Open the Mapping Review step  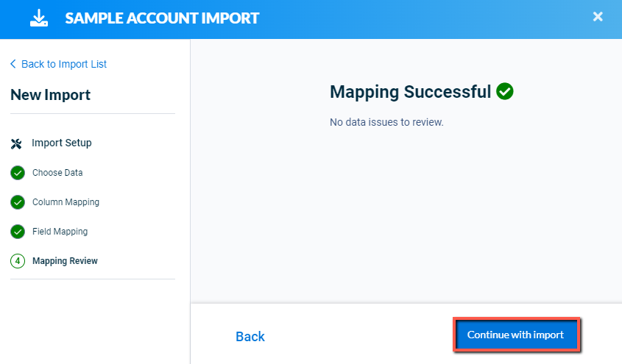pyautogui.click(x=65, y=261)
